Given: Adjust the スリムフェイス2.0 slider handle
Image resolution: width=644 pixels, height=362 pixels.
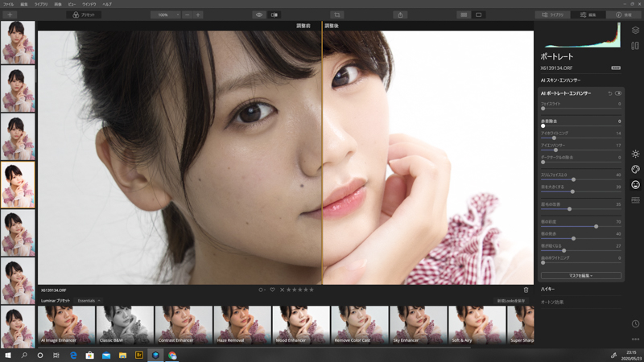Looking at the screenshot, I should click(574, 179).
